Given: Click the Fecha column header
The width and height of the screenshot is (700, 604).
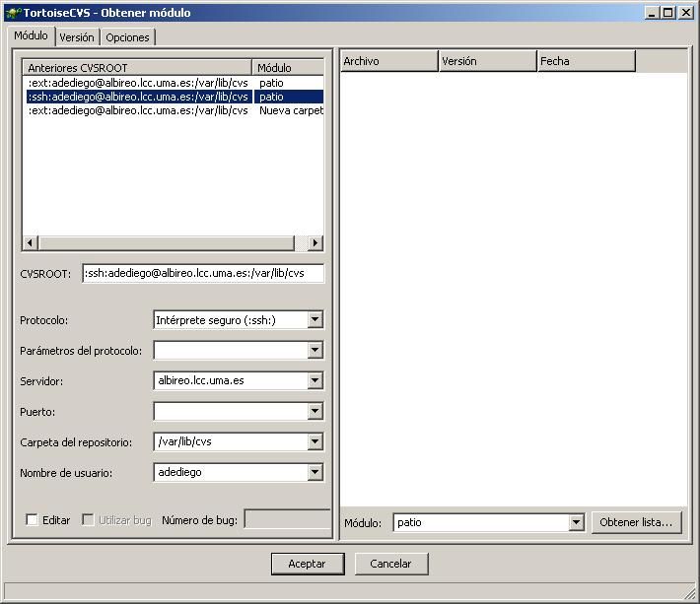Looking at the screenshot, I should (x=587, y=61).
